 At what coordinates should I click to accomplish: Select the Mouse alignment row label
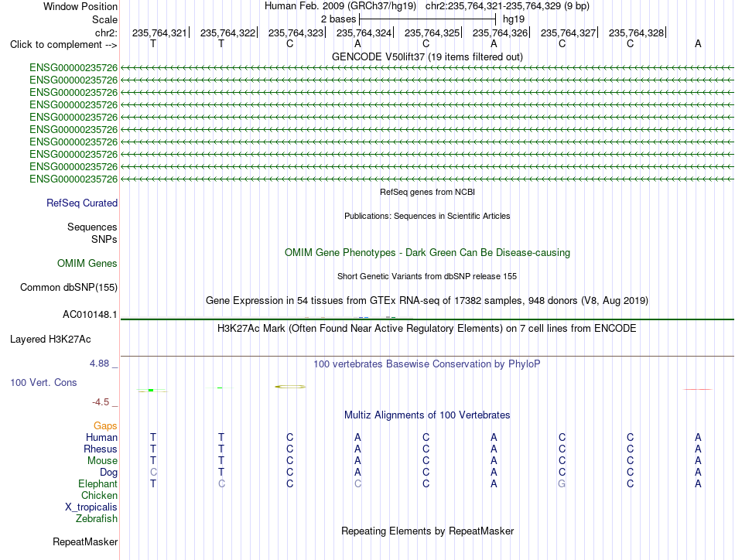pos(102,461)
